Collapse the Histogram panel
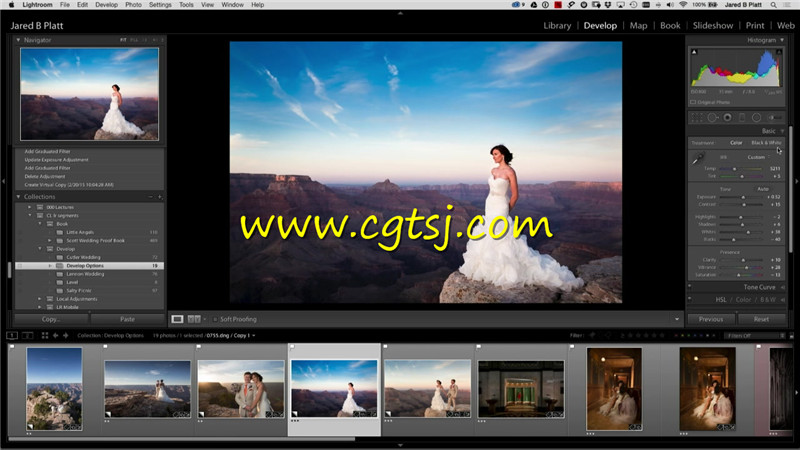 [782, 40]
